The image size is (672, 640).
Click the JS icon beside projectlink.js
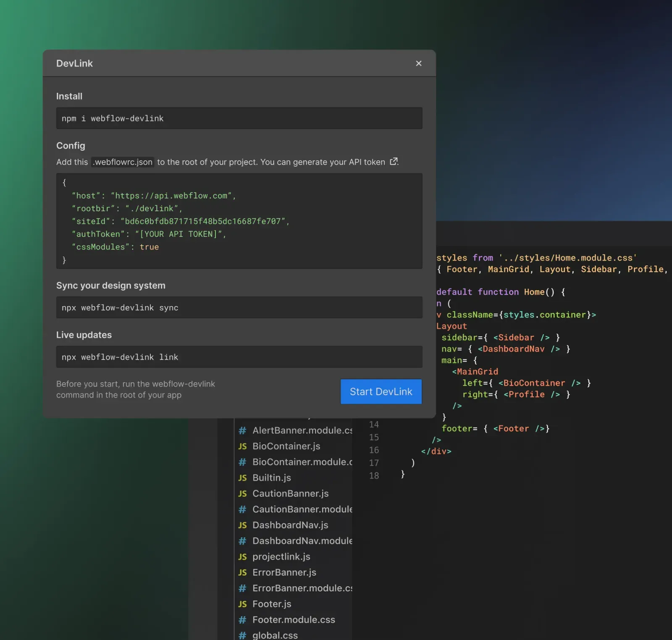pos(242,557)
